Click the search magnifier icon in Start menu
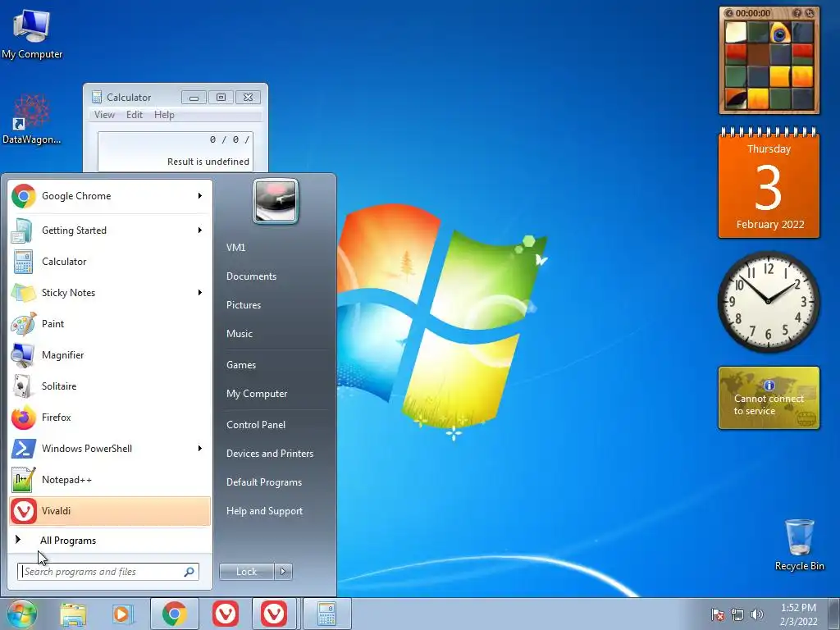The image size is (840, 630). pyautogui.click(x=189, y=572)
